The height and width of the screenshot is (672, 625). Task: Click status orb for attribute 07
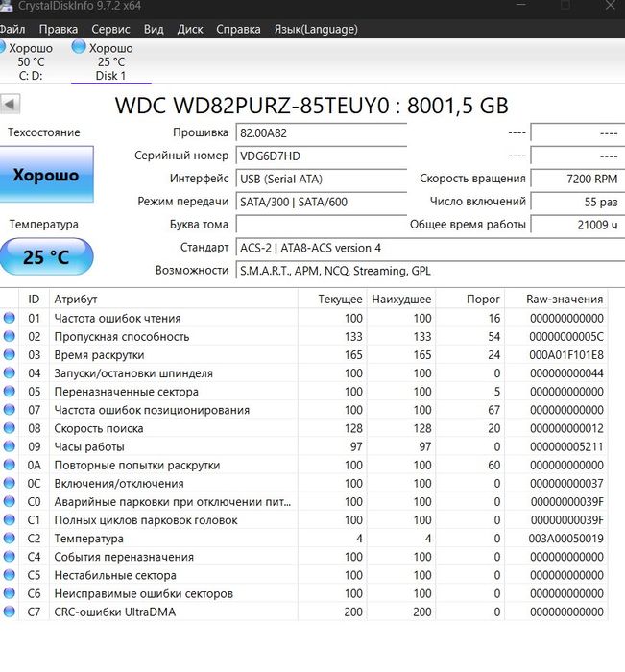[9, 410]
